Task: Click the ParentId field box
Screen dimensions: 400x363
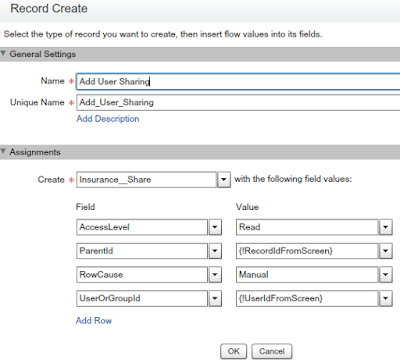Action: pos(142,251)
